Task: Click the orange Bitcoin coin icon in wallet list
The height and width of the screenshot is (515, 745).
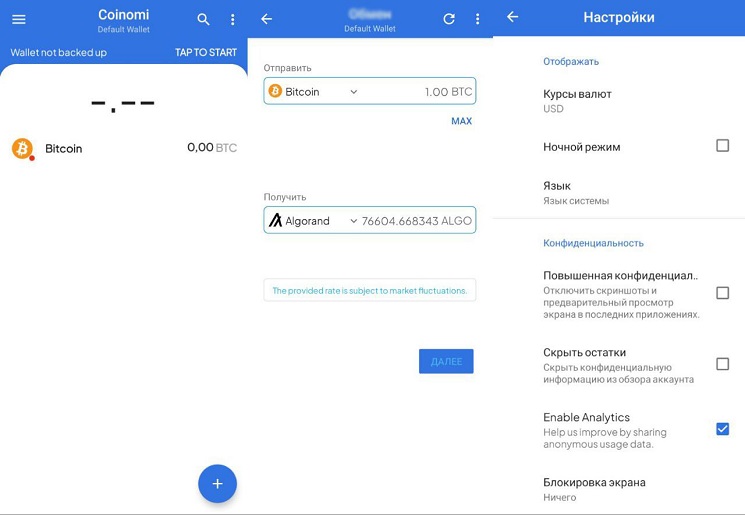Action: [x=22, y=148]
